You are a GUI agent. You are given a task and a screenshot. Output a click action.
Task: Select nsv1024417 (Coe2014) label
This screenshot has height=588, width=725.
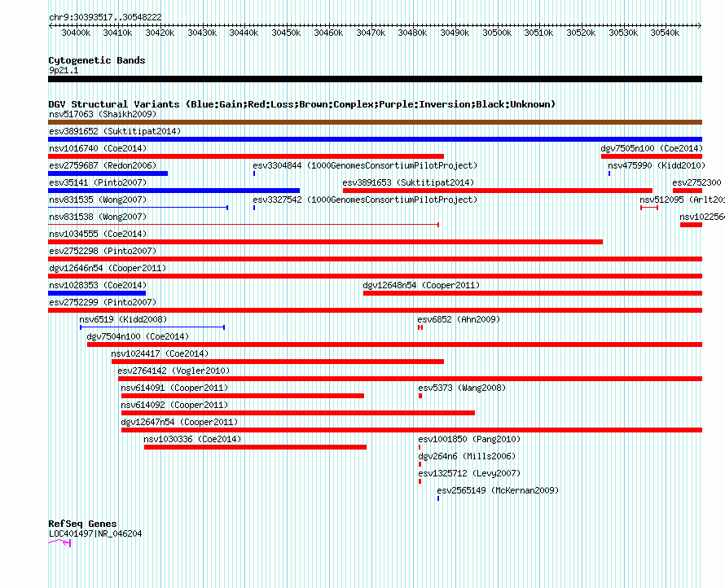(160, 353)
